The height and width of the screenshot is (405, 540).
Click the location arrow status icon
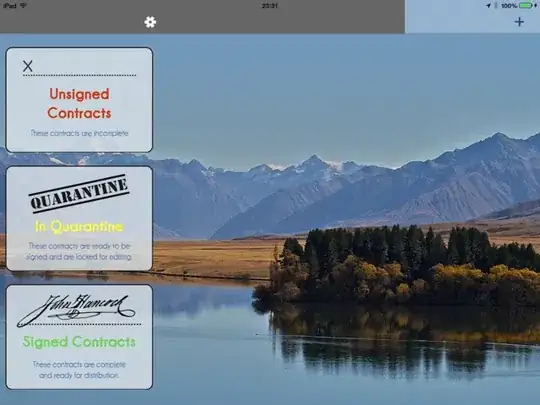(x=488, y=6)
